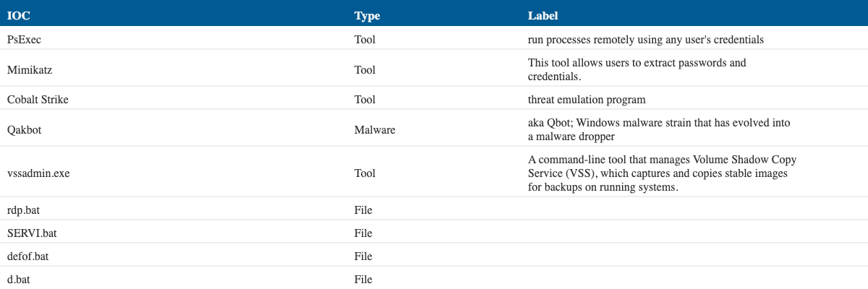Click the Volume Shadow Copy Service description
This screenshot has width=868, height=289.
coord(662,173)
